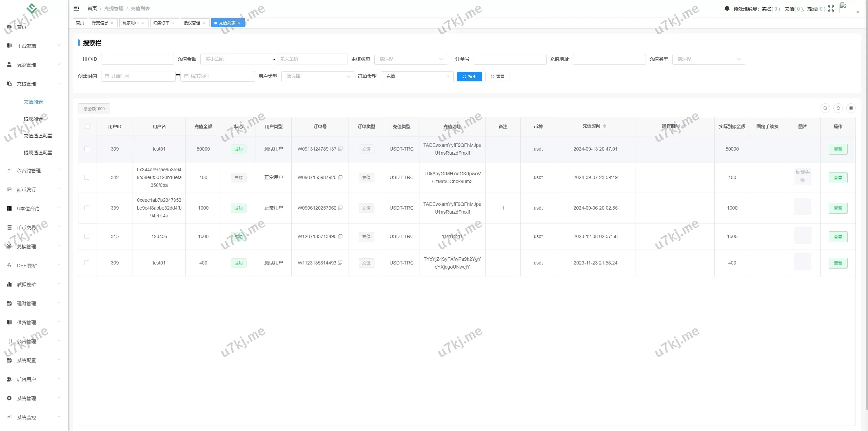
Task: Click the sidebar collapse hamburger icon
Action: 76,8
